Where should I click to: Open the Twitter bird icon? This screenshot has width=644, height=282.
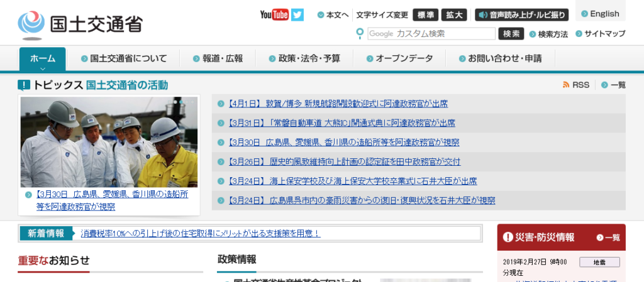pyautogui.click(x=297, y=14)
